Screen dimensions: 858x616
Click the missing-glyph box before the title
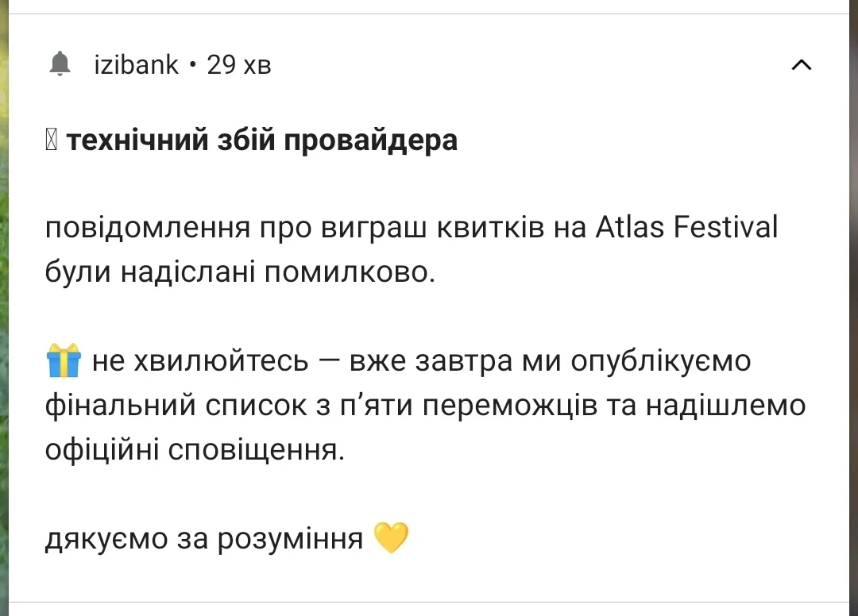pyautogui.click(x=51, y=140)
